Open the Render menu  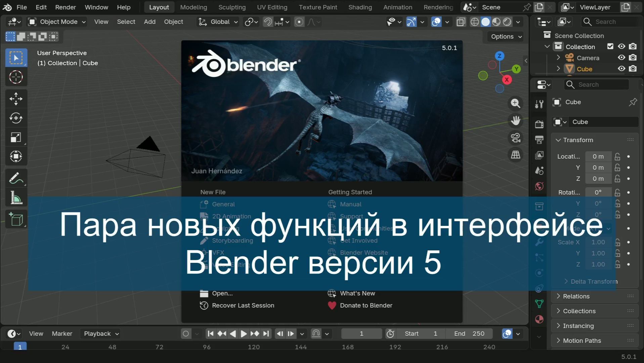point(65,7)
